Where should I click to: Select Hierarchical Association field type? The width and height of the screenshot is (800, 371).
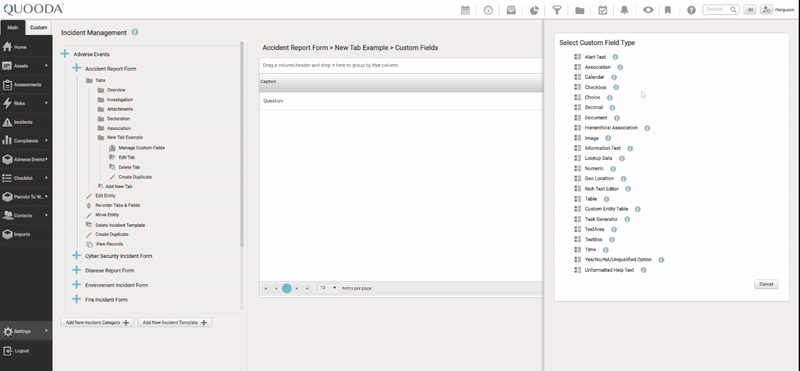pyautogui.click(x=611, y=128)
